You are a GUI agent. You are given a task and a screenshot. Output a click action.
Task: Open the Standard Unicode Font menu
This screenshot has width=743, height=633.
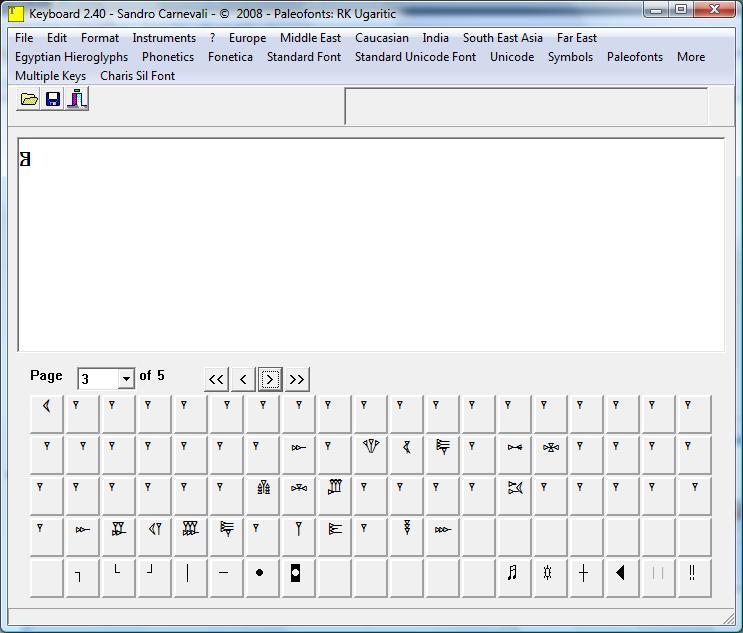click(416, 57)
